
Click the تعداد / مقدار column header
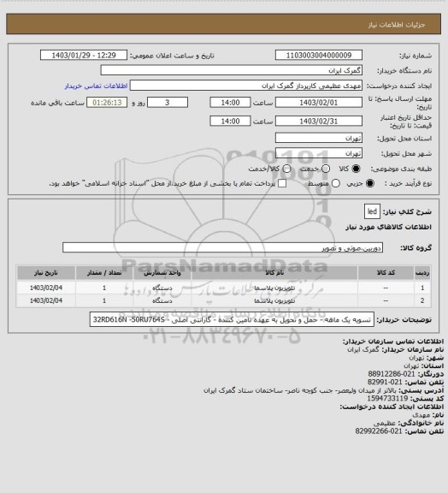click(x=104, y=273)
